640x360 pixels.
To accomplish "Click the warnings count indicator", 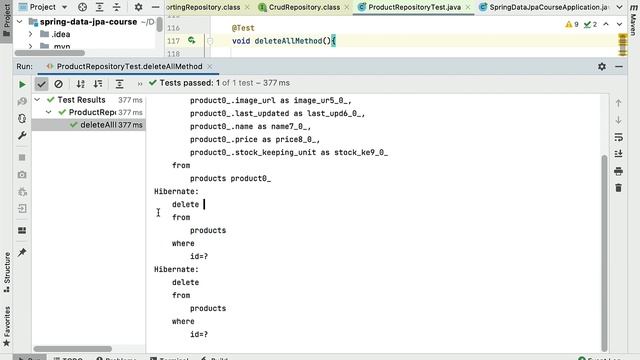I will coord(572,24).
